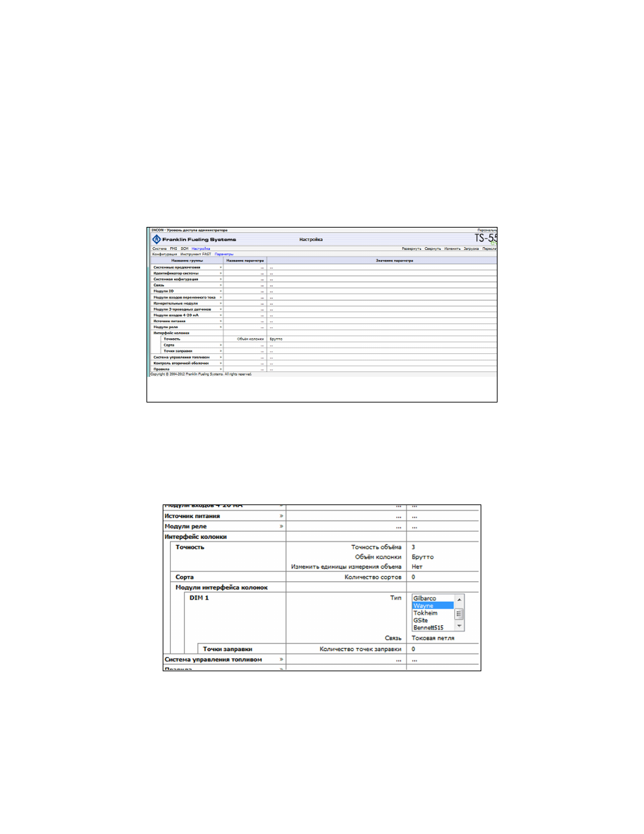Image resolution: width=644 pixels, height=834 pixels.
Task: Click Модули входов 4-20 мА in overview
Action: click(x=176, y=315)
